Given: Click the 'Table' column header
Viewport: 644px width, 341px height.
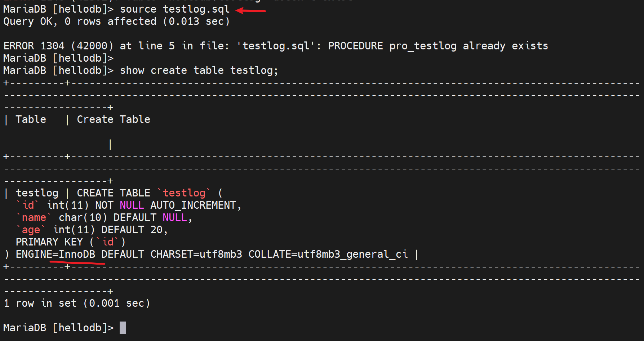Looking at the screenshot, I should pyautogui.click(x=31, y=119).
